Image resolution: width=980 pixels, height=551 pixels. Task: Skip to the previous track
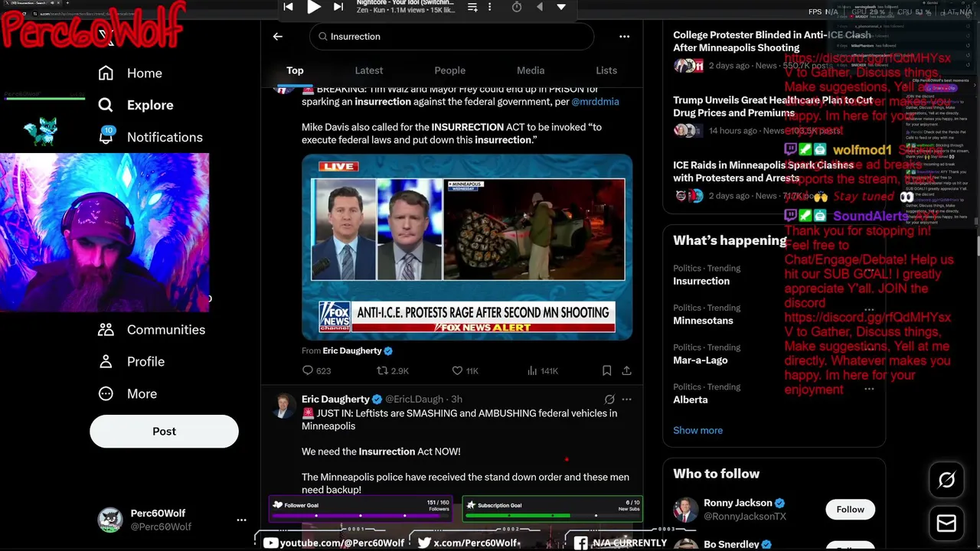click(288, 7)
